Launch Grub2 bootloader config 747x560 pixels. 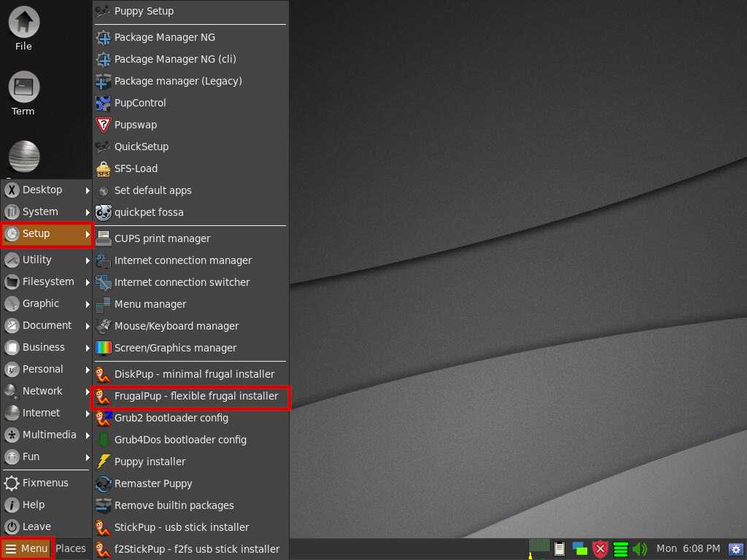(171, 418)
